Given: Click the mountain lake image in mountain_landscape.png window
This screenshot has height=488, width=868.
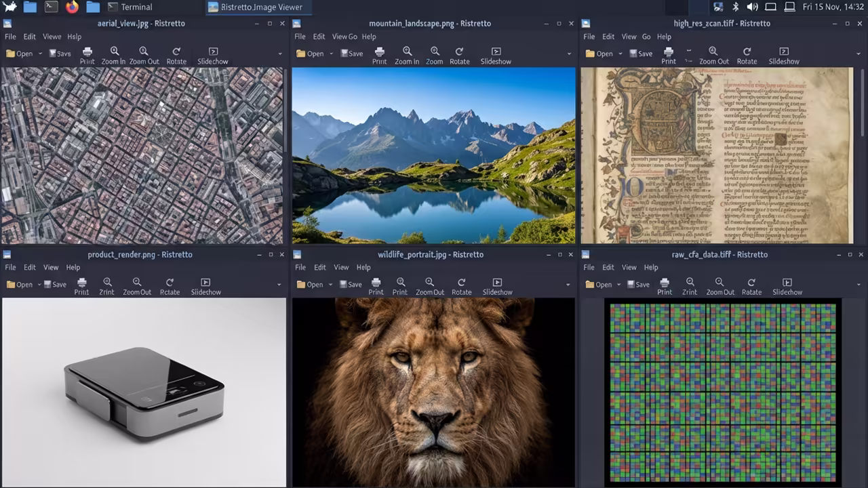Looking at the screenshot, I should pyautogui.click(x=433, y=155).
